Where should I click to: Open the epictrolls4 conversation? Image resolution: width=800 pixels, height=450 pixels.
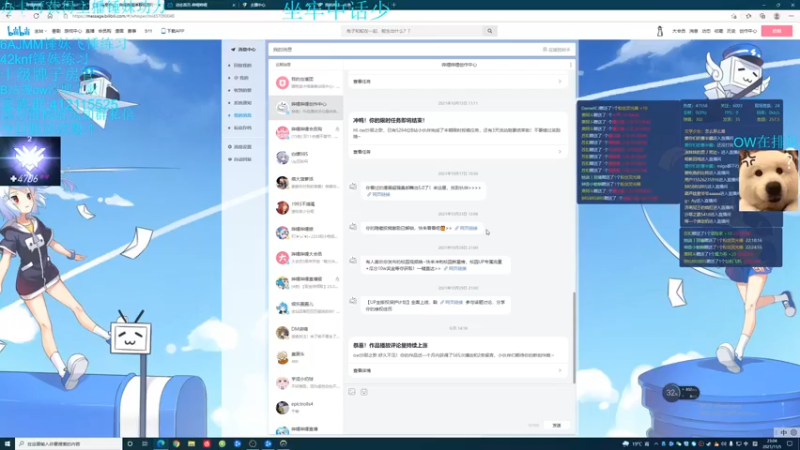(x=306, y=407)
